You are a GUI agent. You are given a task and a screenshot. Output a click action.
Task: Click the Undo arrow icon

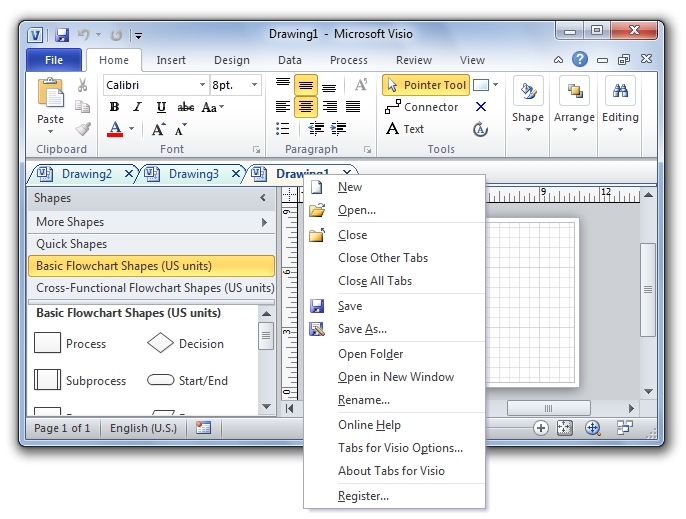pos(84,35)
